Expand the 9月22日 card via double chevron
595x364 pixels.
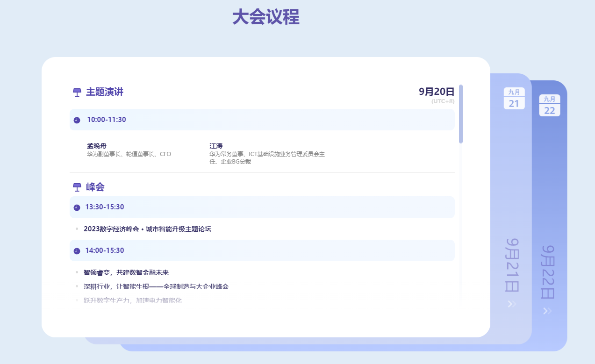click(x=547, y=311)
